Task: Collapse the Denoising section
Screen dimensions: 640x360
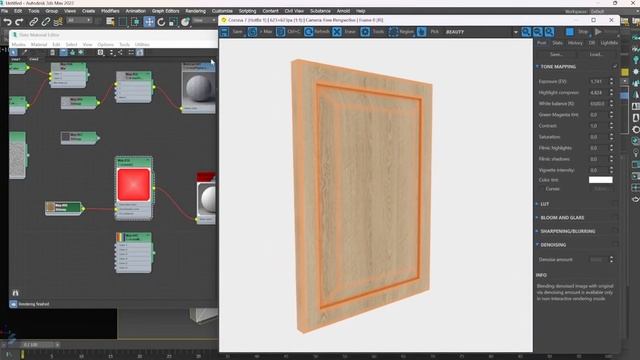Action: pos(537,244)
